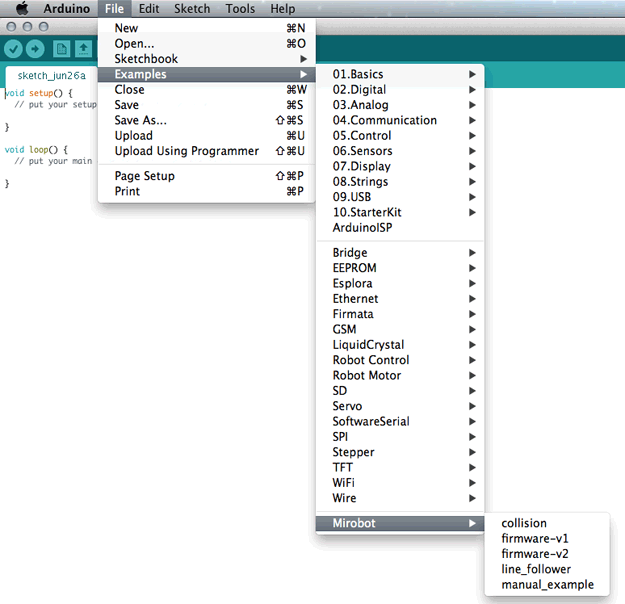Expand the 10.StarterKit examples submenu
Screen dimensions: 625x604
(x=400, y=212)
